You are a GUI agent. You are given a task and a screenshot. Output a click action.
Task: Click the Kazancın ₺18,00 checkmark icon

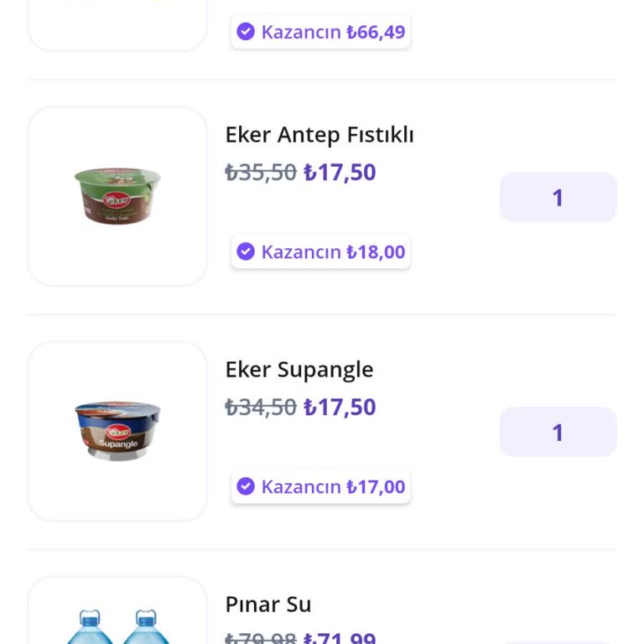(x=246, y=252)
